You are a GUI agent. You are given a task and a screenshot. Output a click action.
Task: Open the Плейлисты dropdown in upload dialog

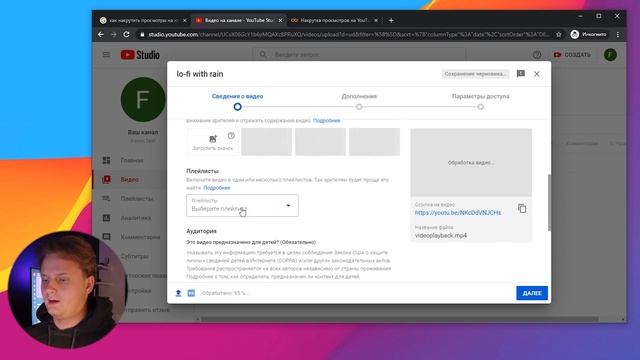[x=242, y=205]
